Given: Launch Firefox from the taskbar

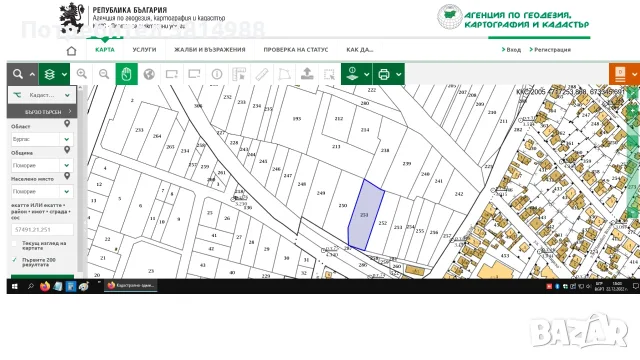Looking at the screenshot, I should [x=45, y=287].
